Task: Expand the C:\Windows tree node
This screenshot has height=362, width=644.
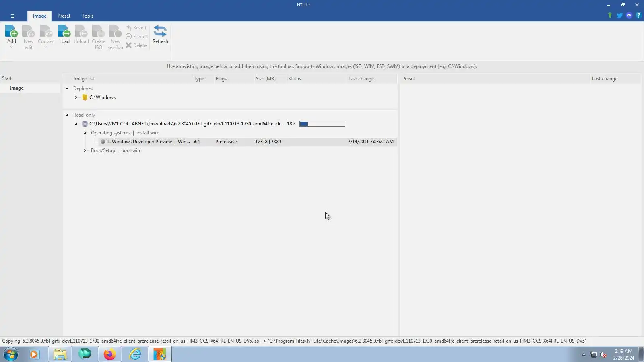Action: (76, 97)
